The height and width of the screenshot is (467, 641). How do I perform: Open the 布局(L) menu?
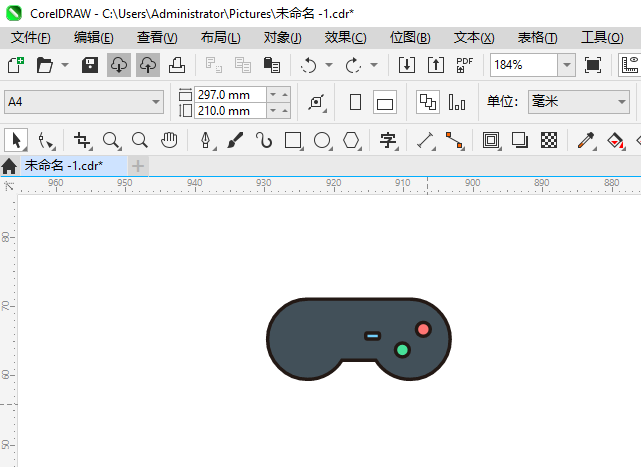(220, 38)
